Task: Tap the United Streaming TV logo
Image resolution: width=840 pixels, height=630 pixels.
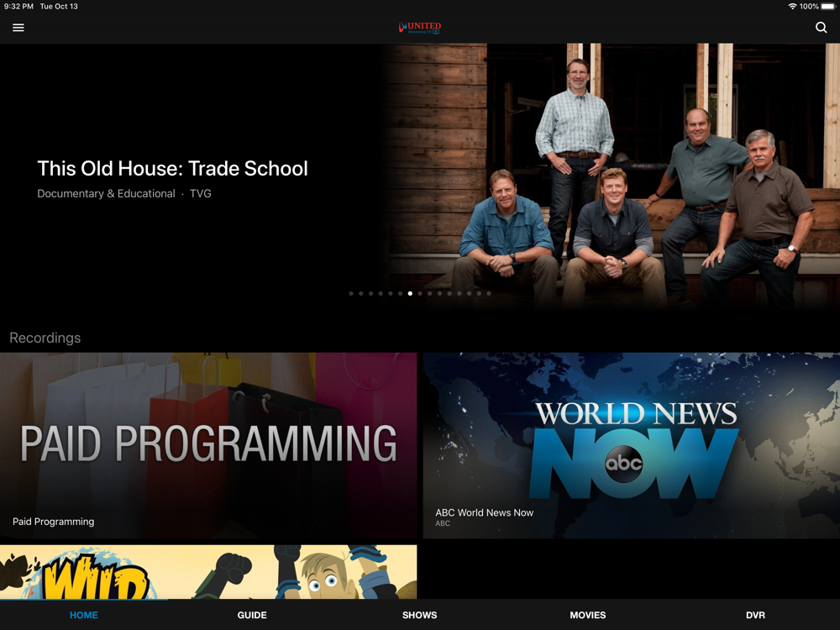Action: coord(420,28)
